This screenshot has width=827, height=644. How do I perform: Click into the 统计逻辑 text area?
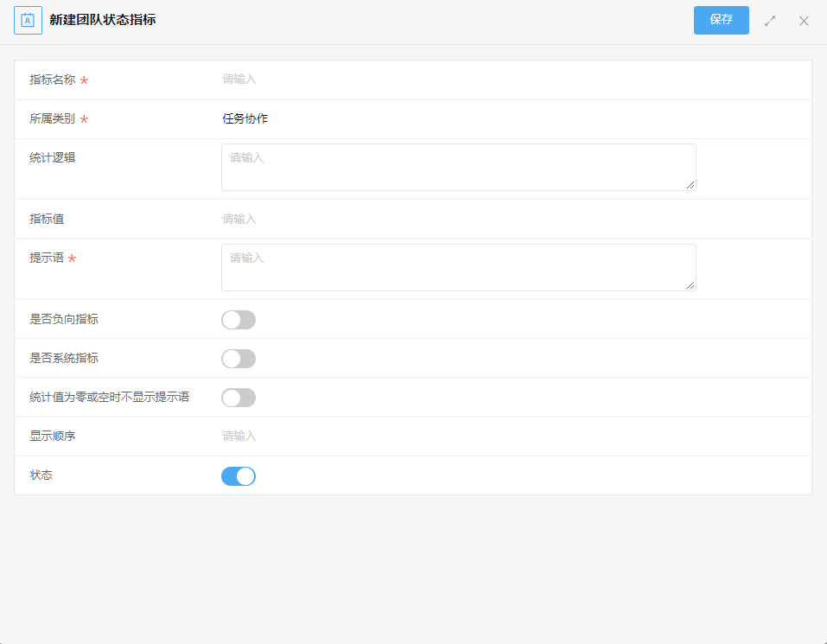tap(459, 167)
